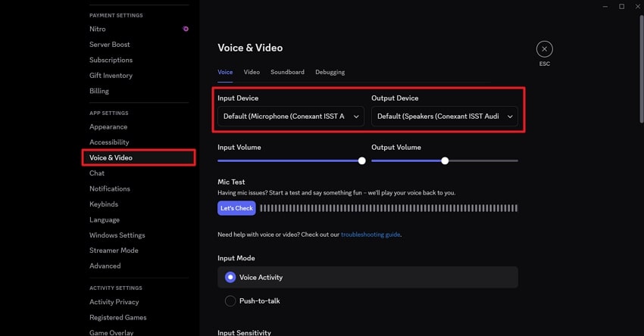
Task: Open Game Overlay settings
Action: [x=111, y=333]
